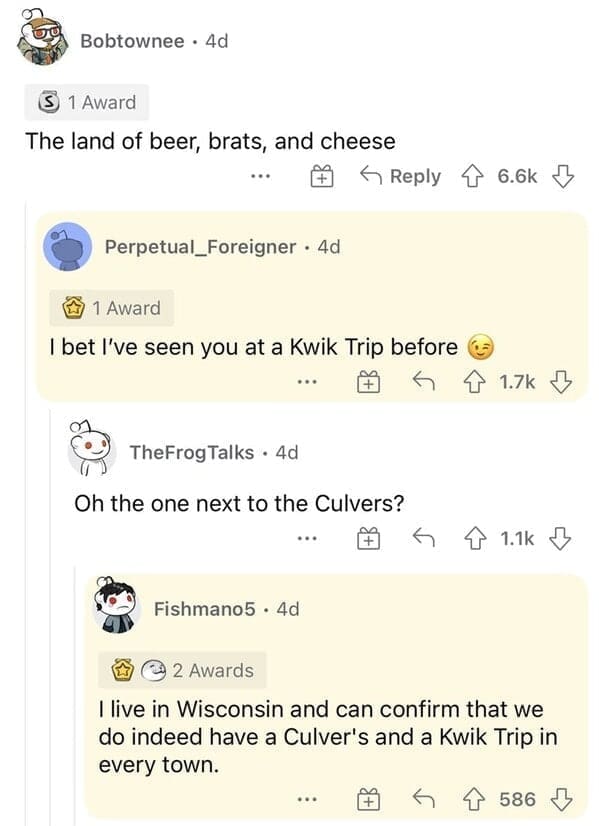Open Bobtownee's user profile link

point(132,41)
